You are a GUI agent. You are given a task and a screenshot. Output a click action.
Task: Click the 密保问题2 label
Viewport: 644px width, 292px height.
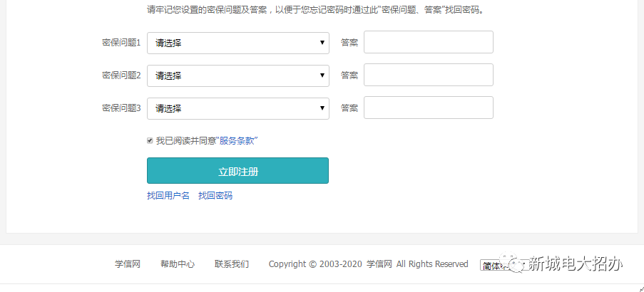click(121, 75)
